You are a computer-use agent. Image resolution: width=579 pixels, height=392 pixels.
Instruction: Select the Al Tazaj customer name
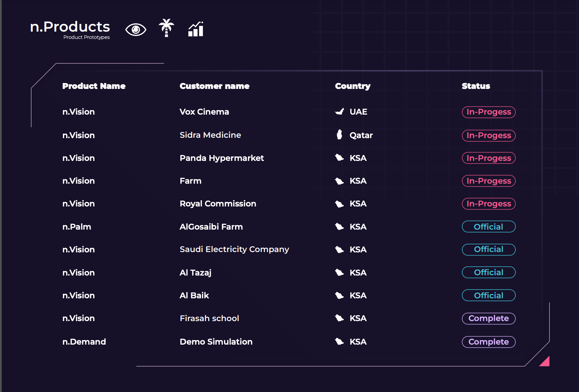[x=195, y=273]
